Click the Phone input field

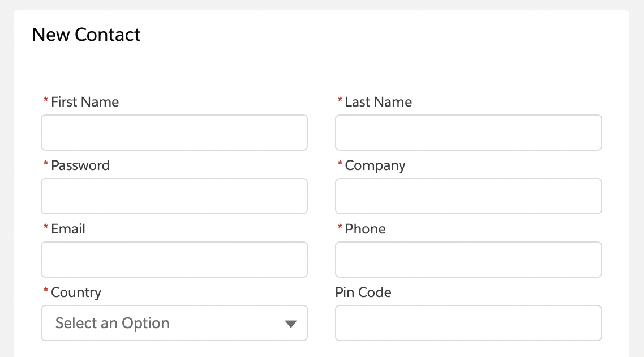(468, 260)
